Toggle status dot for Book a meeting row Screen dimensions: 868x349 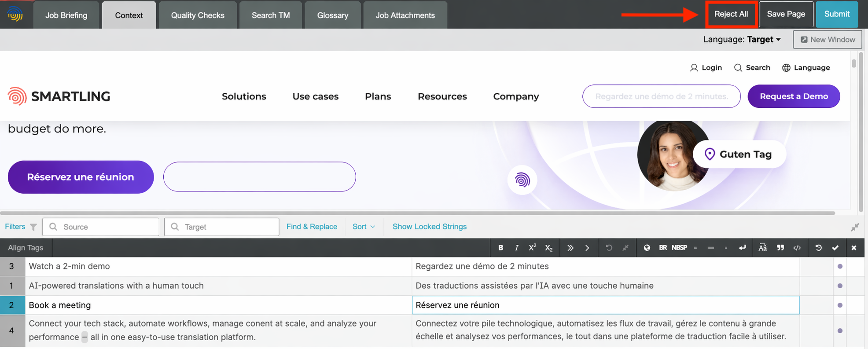pos(840,305)
